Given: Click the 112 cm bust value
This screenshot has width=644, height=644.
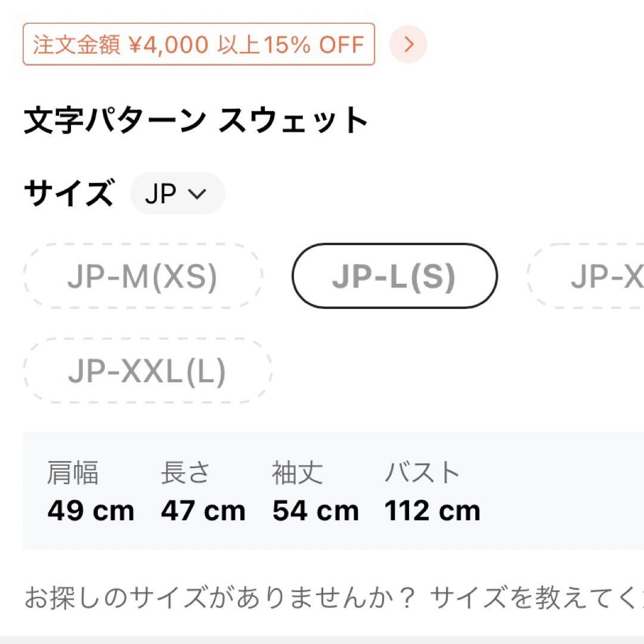Looking at the screenshot, I should tap(432, 511).
